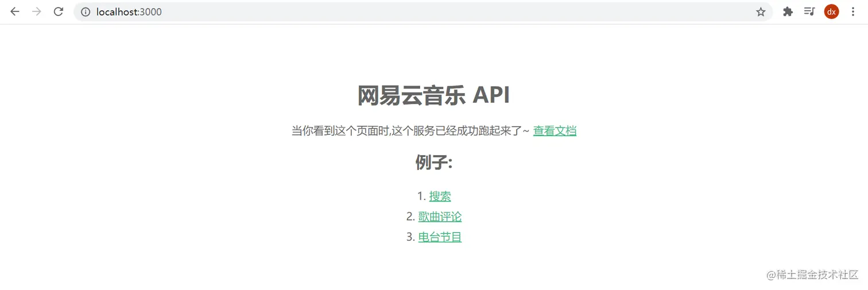Select the 当你看到这个页面时 description sentence
868x290 pixels.
tap(410, 131)
